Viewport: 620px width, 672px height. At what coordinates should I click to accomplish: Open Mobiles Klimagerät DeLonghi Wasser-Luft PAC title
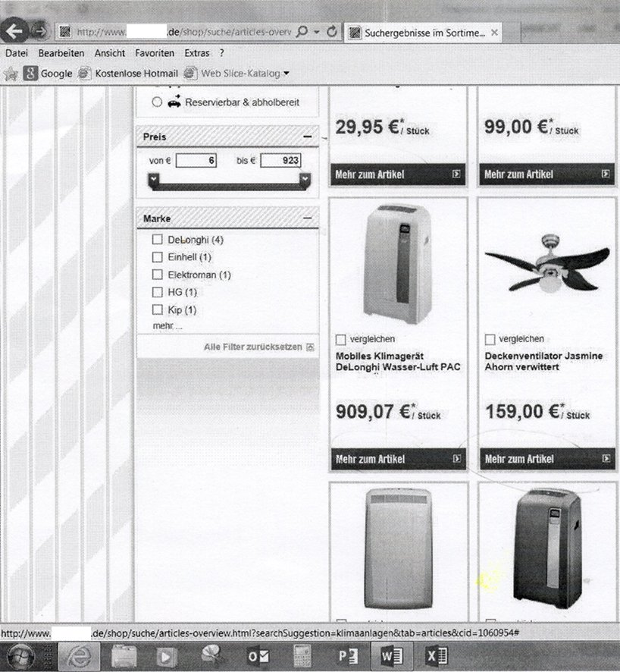pyautogui.click(x=398, y=362)
